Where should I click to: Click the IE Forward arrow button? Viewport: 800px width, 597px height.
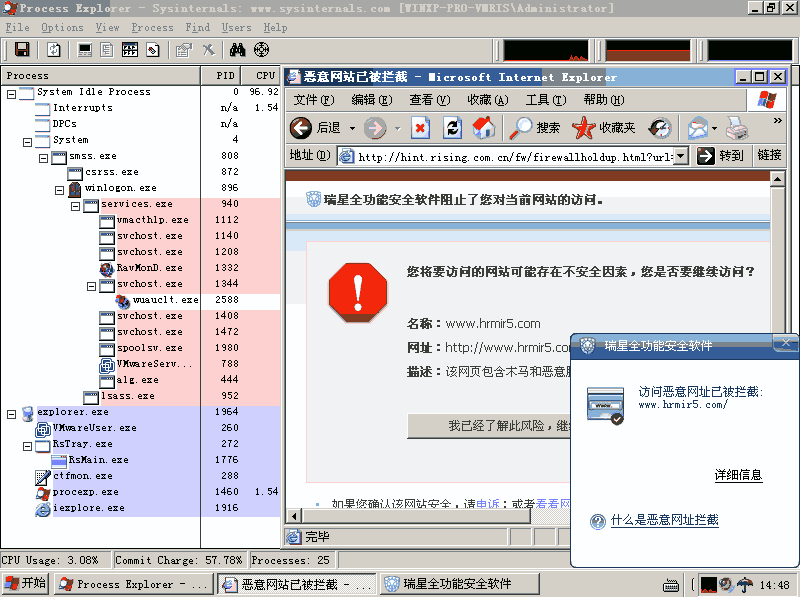coord(376,128)
